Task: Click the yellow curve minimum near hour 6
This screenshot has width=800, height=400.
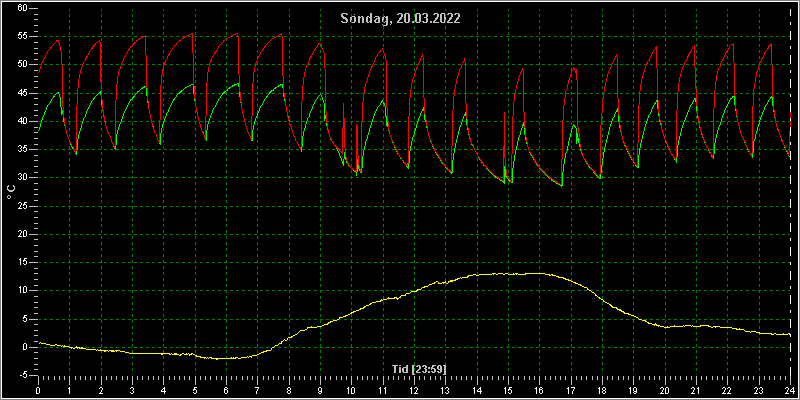Action: pos(218,359)
